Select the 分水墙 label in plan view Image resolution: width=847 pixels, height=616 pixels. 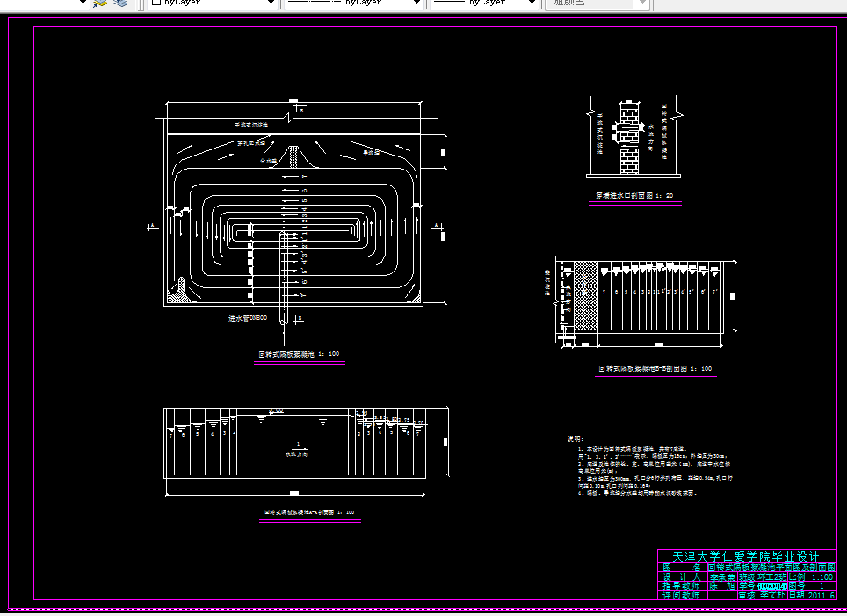pos(269,161)
